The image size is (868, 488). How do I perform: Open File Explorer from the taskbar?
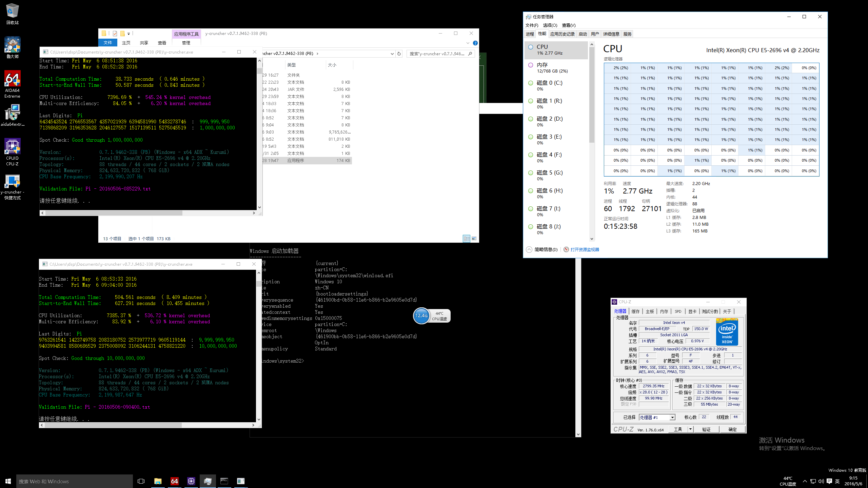[158, 481]
